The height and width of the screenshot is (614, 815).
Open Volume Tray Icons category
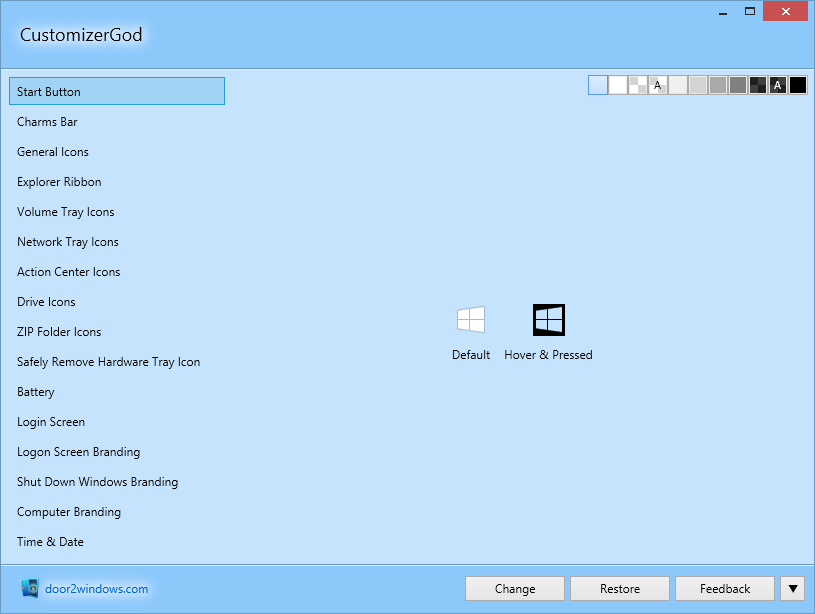pyautogui.click(x=117, y=212)
